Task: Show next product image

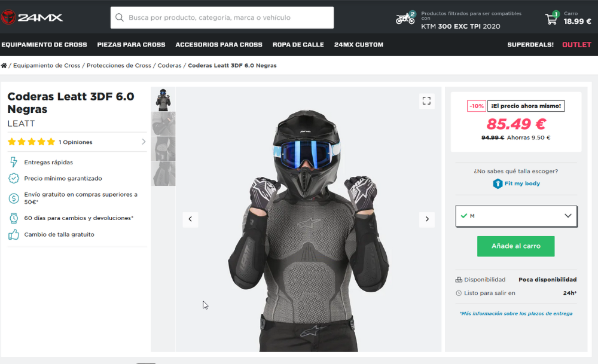Action: (x=427, y=219)
